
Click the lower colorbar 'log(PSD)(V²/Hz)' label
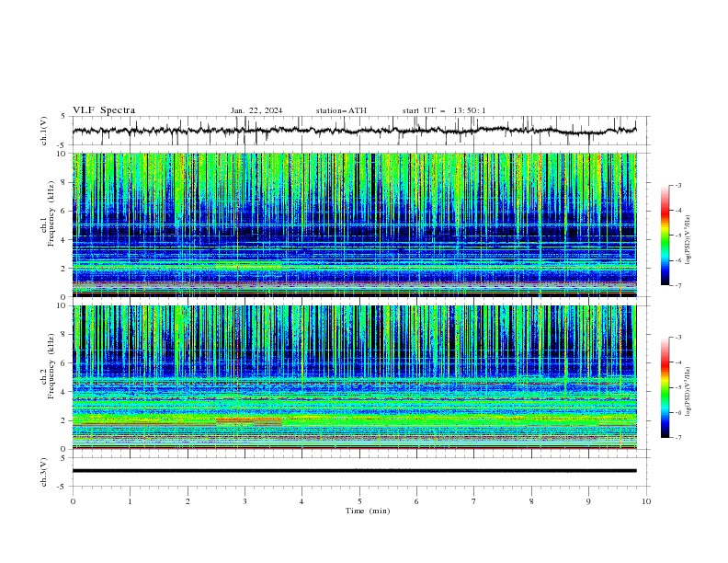tap(688, 392)
